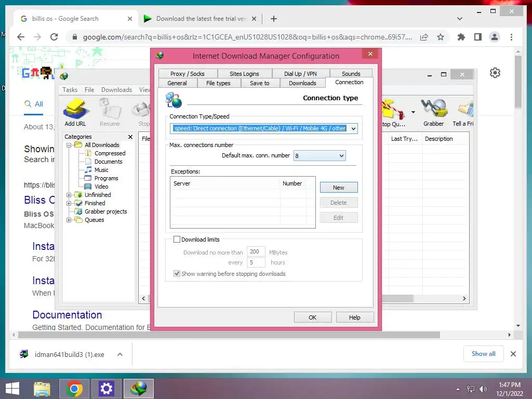
Task: Click the Chrome back arrow
Action: click(x=21, y=37)
